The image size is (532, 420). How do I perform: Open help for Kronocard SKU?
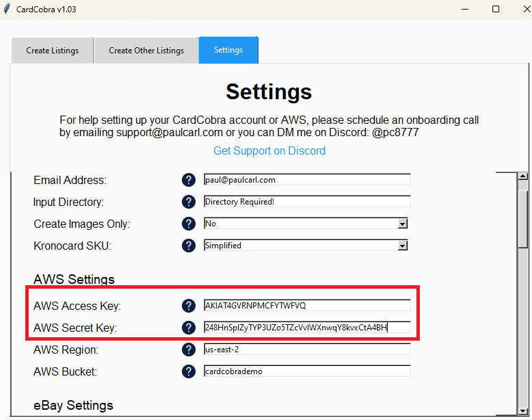188,246
